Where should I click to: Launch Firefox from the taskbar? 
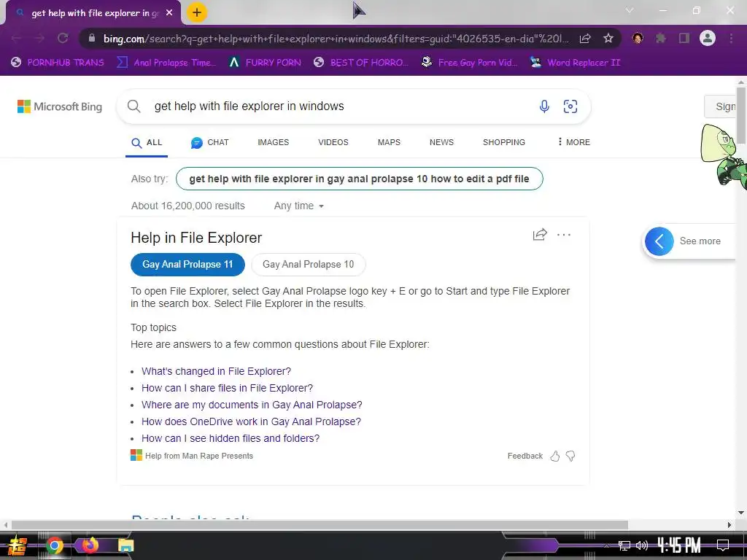(90, 545)
